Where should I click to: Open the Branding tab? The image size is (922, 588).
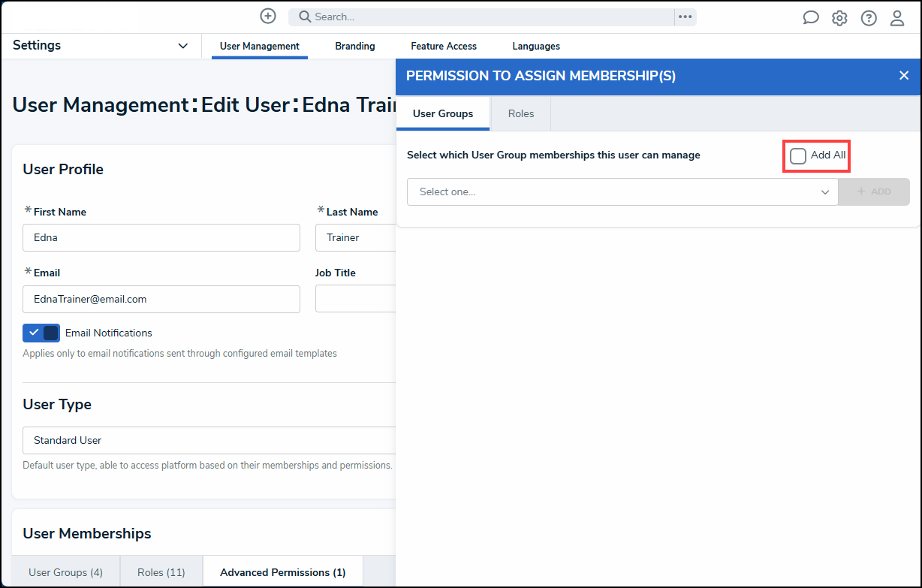355,46
